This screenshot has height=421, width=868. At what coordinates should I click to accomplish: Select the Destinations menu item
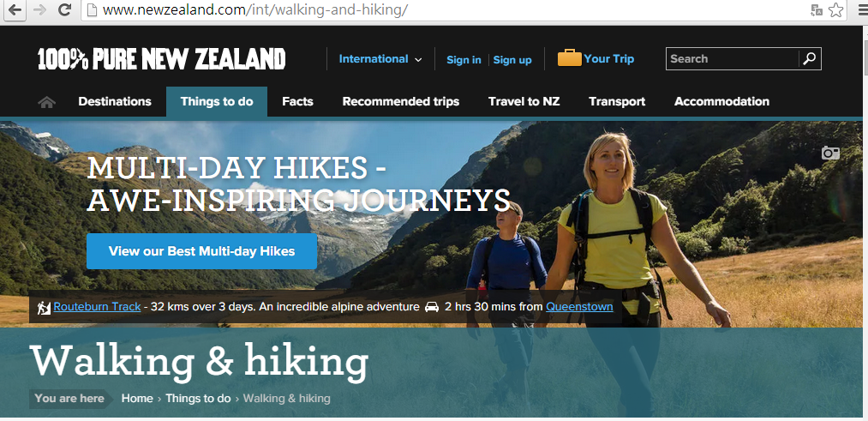(x=115, y=101)
